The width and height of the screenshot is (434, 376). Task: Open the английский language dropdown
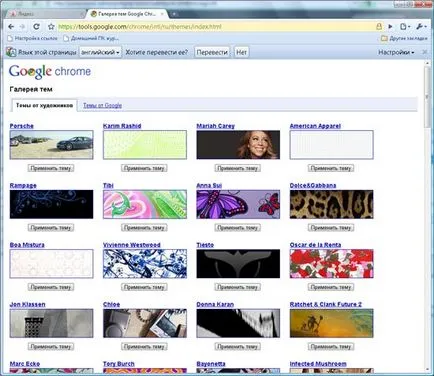click(100, 52)
